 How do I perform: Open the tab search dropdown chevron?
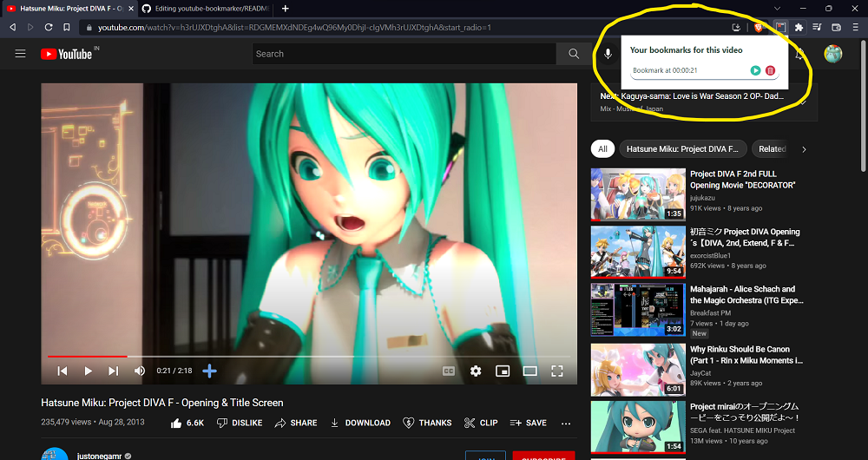pyautogui.click(x=777, y=9)
